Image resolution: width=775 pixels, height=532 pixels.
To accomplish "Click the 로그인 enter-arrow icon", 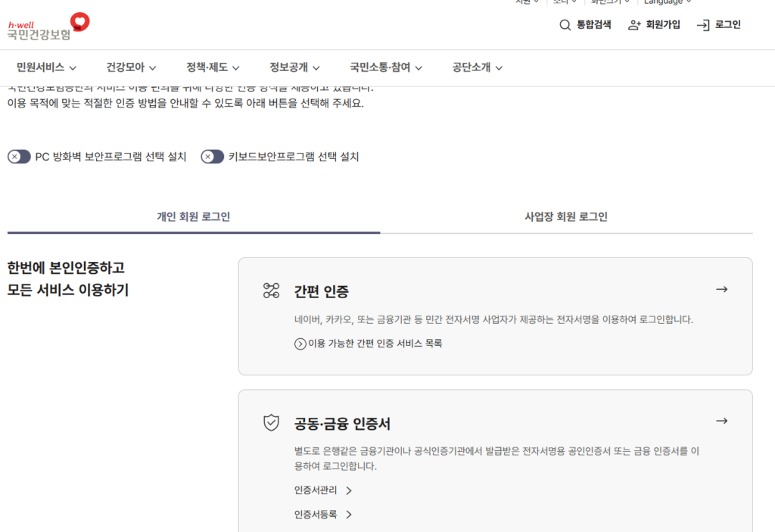I will [x=703, y=25].
